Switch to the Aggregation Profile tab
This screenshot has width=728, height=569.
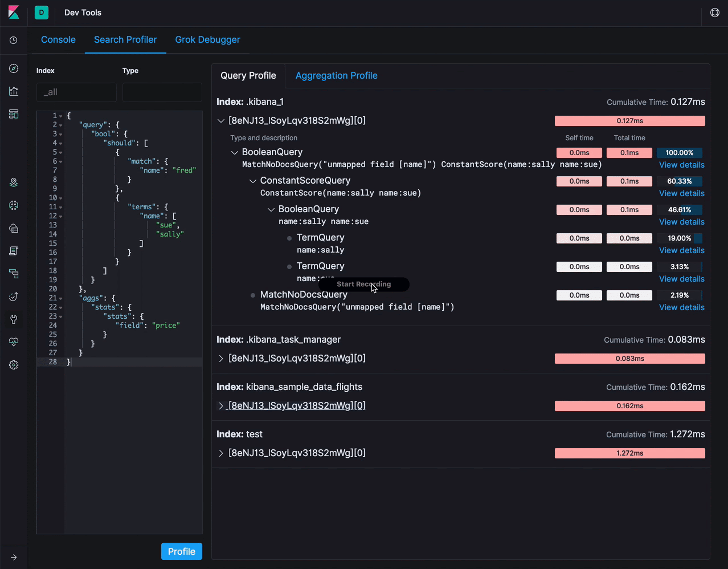[x=336, y=76]
